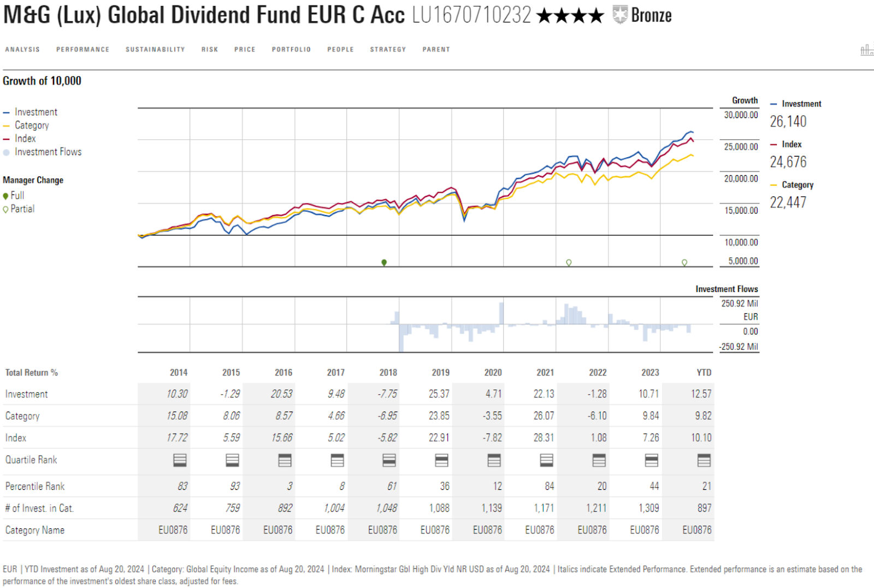
Task: Open the Performance tab
Action: 83,50
